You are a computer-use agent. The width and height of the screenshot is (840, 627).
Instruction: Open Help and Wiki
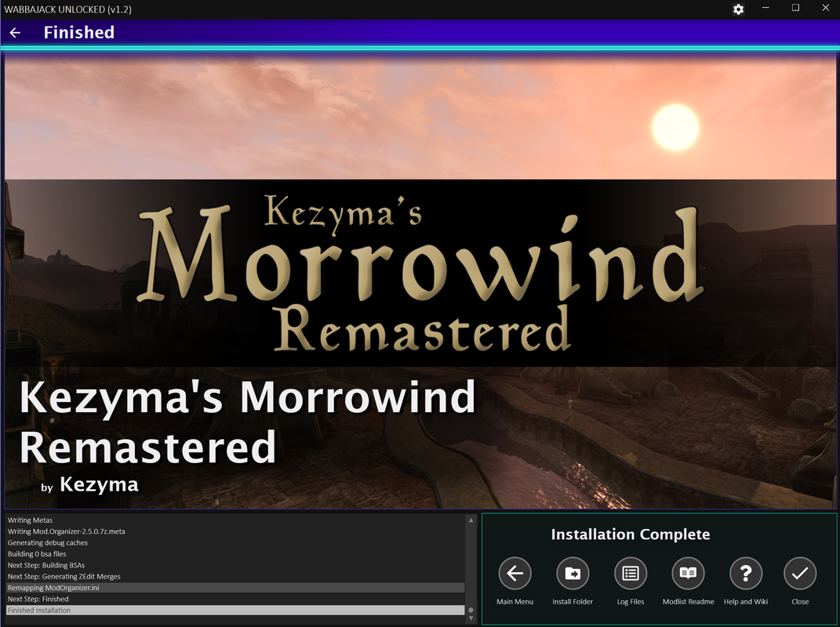tap(746, 574)
